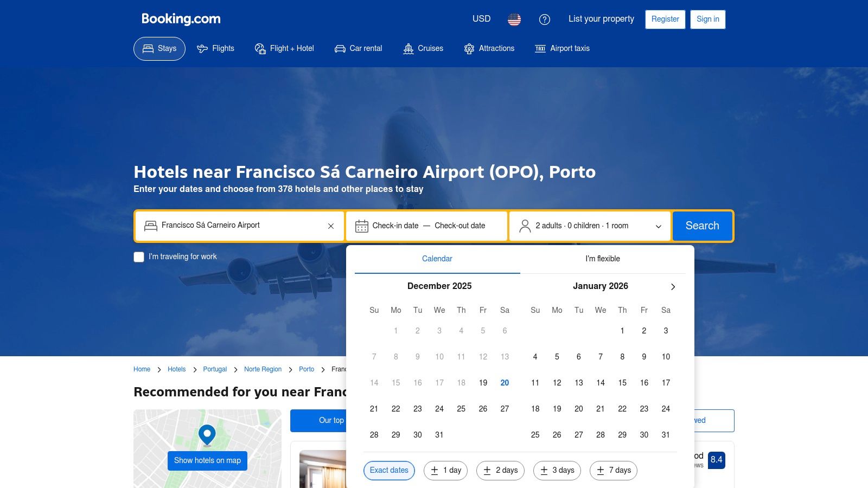Image resolution: width=868 pixels, height=488 pixels.
Task: Select January 31 in the 2026 calendar
Action: pos(666,435)
